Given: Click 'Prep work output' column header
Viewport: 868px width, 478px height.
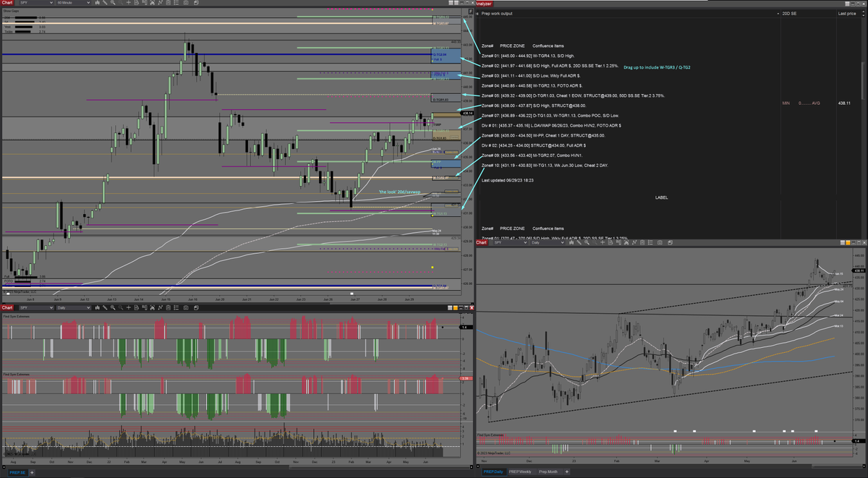Looking at the screenshot, I should 497,13.
